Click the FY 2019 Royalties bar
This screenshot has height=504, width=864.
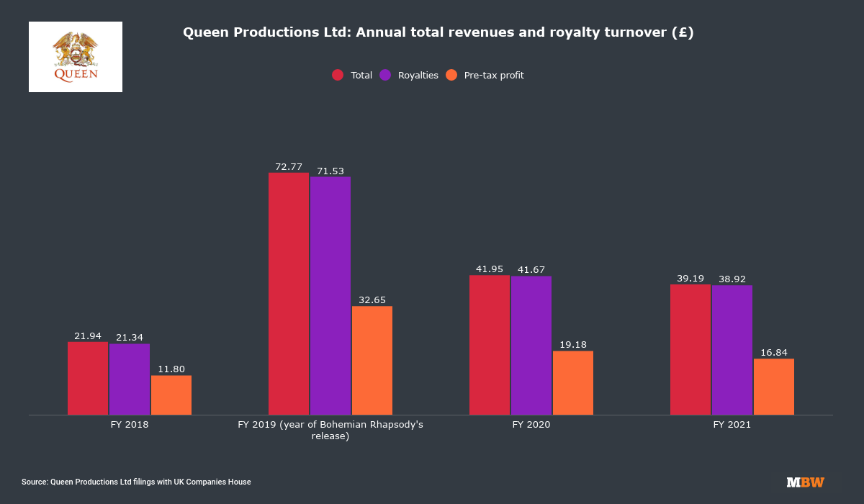(330, 296)
